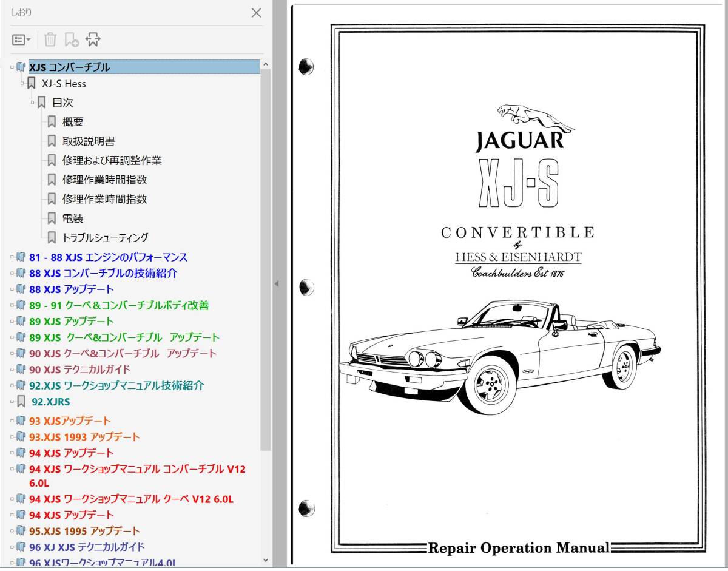Click the find current bookmark icon
The height and width of the screenshot is (571, 728).
pos(93,40)
